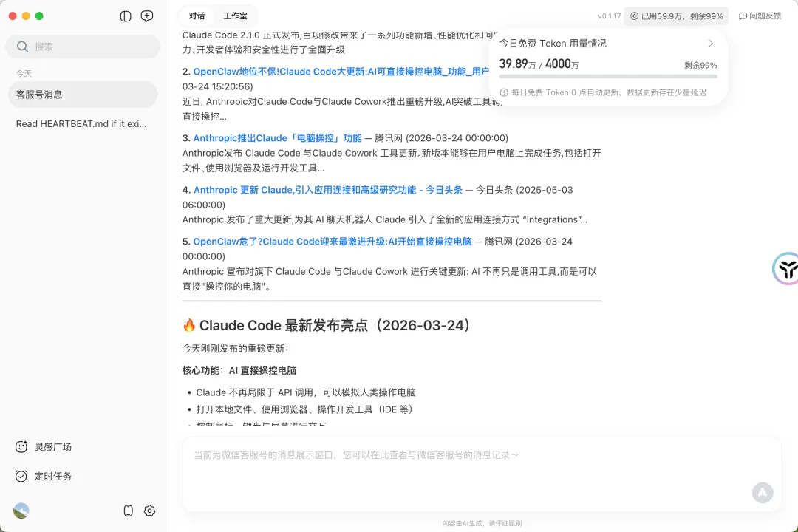Open settings gear icon
This screenshot has height=532, width=798.
(x=149, y=511)
